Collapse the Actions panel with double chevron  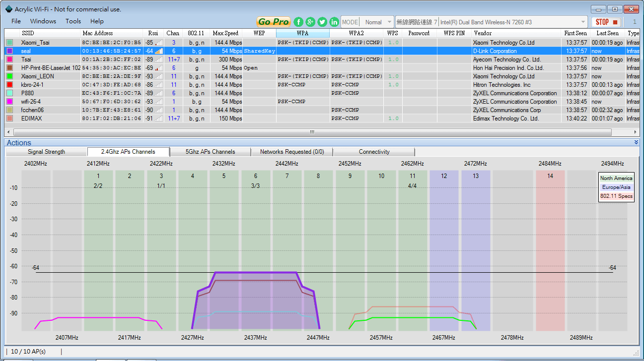click(x=636, y=142)
